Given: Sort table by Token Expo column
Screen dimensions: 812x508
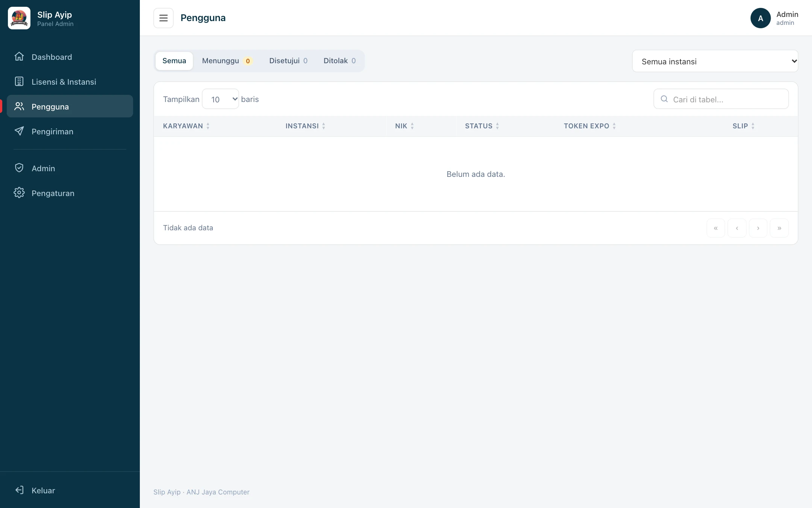Looking at the screenshot, I should pyautogui.click(x=590, y=126).
